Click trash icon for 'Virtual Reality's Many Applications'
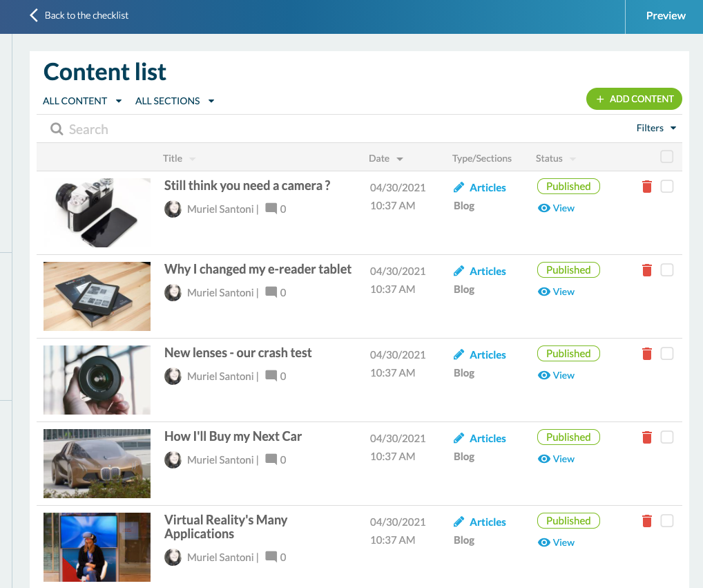Screen dimensions: 703x588 point(647,521)
